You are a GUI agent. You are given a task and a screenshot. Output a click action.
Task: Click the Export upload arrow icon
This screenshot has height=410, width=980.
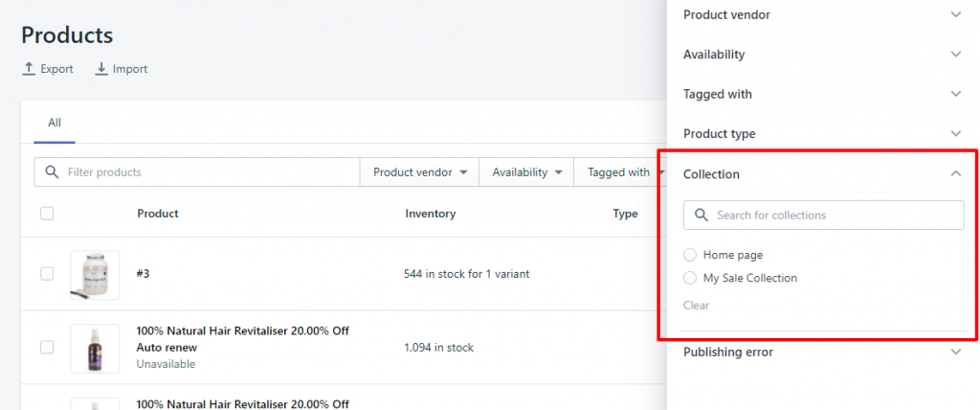click(28, 69)
